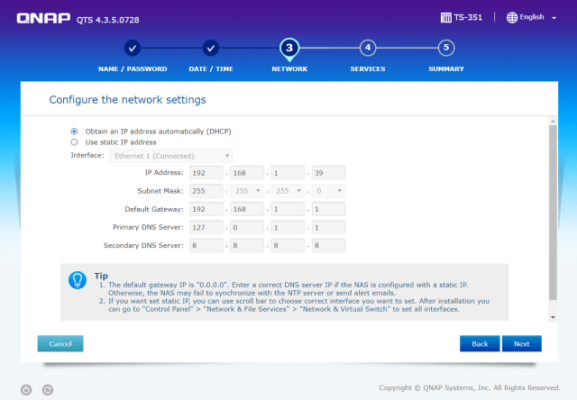The height and width of the screenshot is (400, 577).
Task: Expand the second Subnet Mask 255 dropdown
Action: click(247, 191)
